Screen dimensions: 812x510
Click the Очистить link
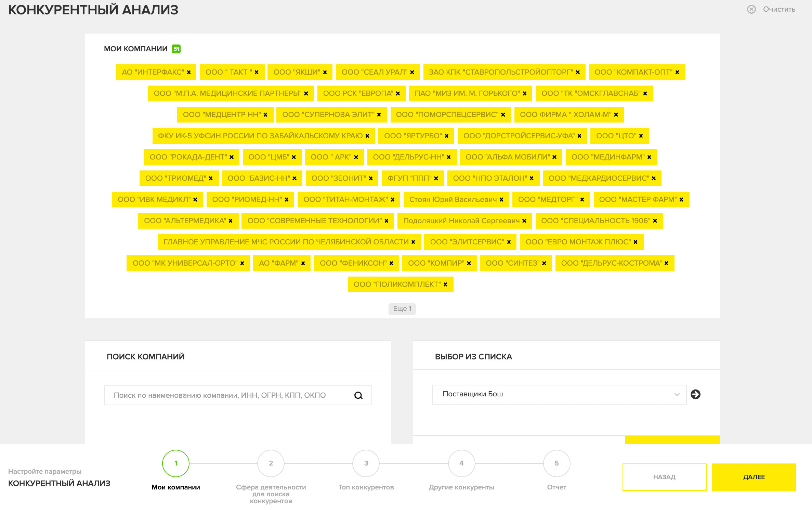click(x=779, y=9)
